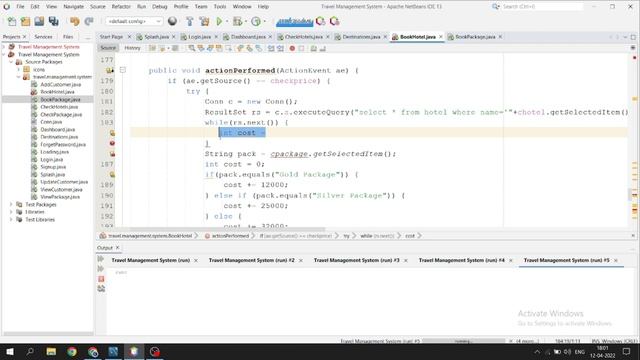
Task: Click the Undo toolbar icon
Action: pyautogui.click(x=75, y=21)
